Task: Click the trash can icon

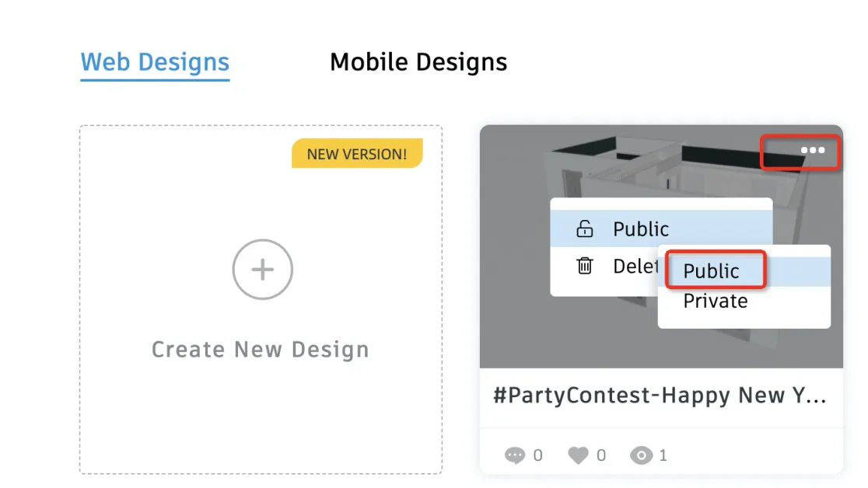Action: [x=584, y=267]
